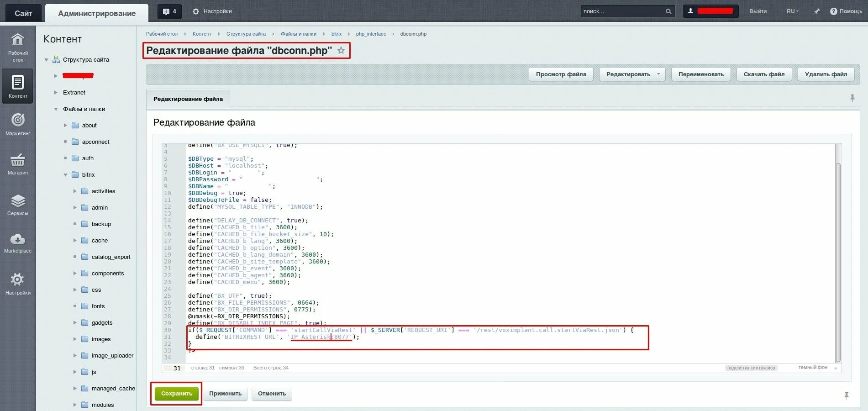Image resolution: width=868 pixels, height=411 pixels.
Task: Add dbconn.php page to favorites star
Action: [x=341, y=50]
